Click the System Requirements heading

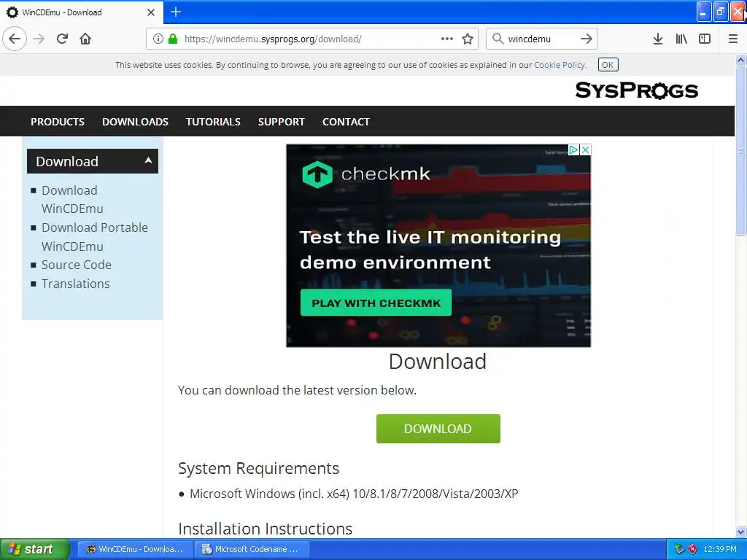pyautogui.click(x=259, y=469)
